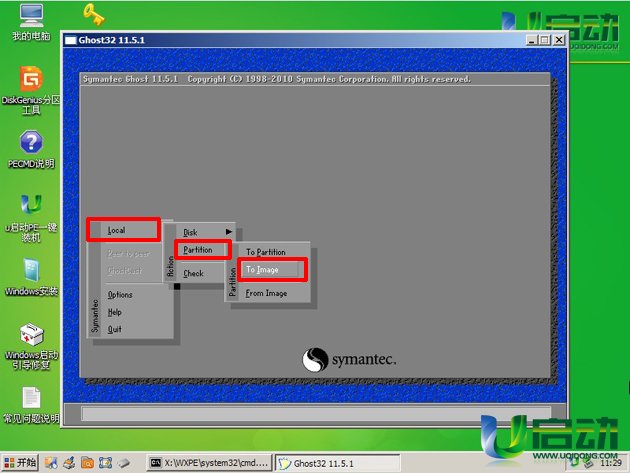Screen dimensions: 630x473
Task: Expand the Disk submenu arrow
Action: 229,232
